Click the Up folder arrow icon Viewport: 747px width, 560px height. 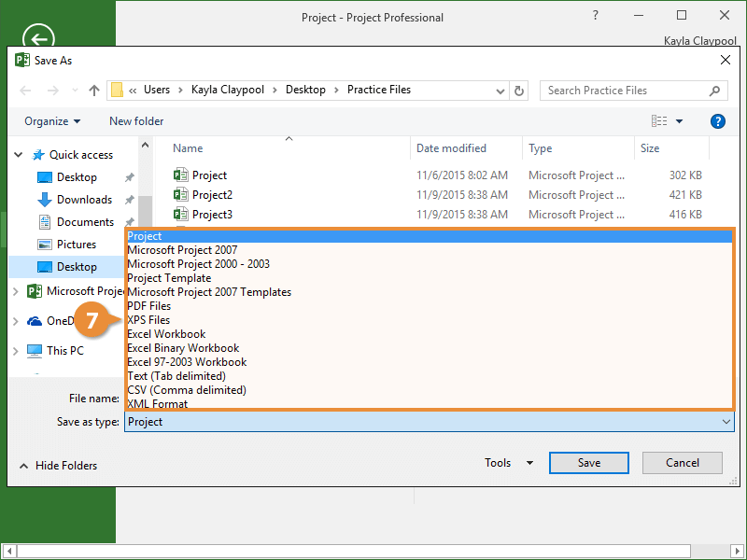93,91
